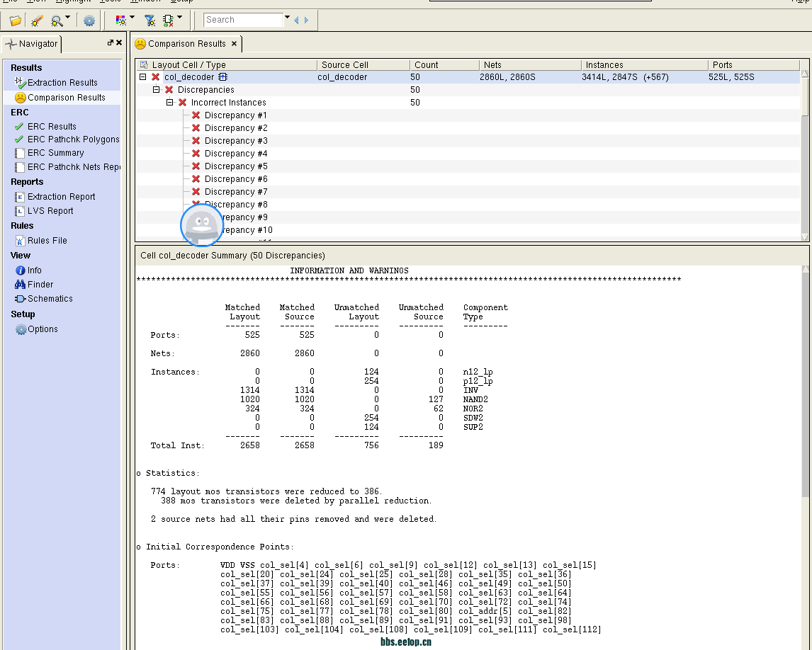Viewport: 812px width, 650px height.
Task: Collapse the Incorrect Instances node
Action: pos(169,103)
